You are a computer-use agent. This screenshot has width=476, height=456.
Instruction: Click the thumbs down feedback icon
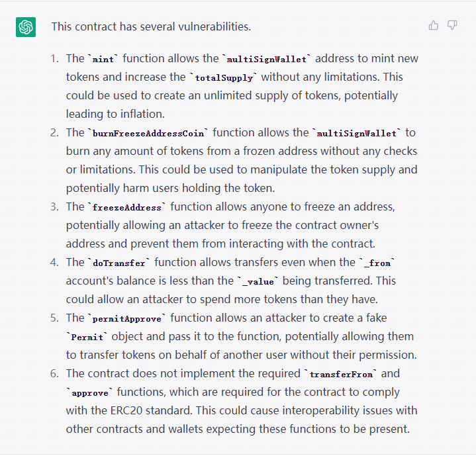(452, 25)
